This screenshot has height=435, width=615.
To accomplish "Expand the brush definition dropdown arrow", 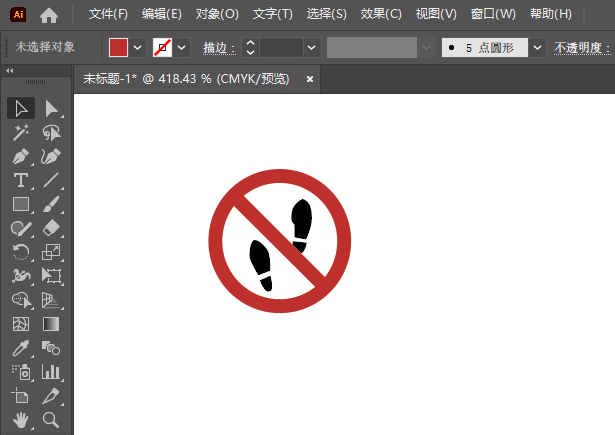I will (x=537, y=47).
